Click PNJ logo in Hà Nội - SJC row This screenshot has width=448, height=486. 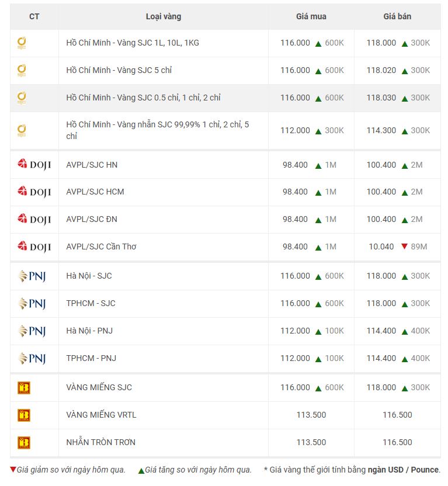coord(32,276)
